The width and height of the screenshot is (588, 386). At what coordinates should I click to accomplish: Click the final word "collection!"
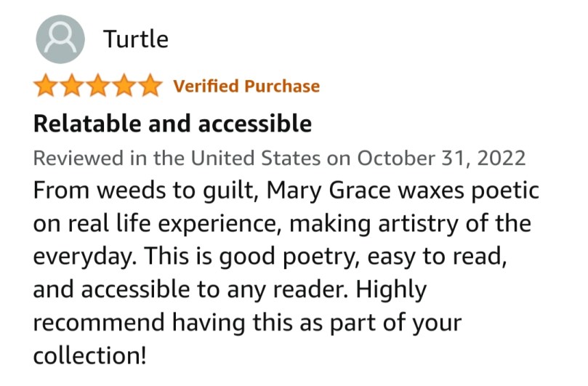pos(89,356)
